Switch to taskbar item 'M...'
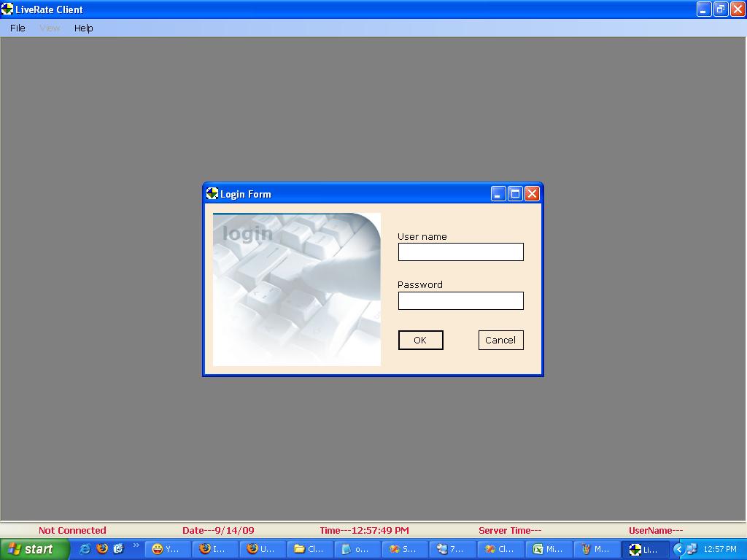 595,550
